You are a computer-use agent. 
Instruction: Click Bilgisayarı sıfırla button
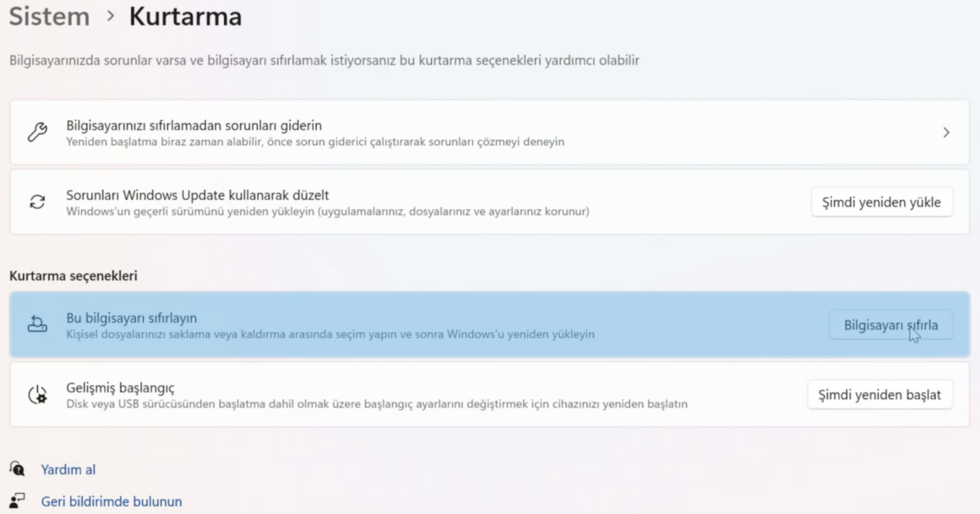[890, 325]
